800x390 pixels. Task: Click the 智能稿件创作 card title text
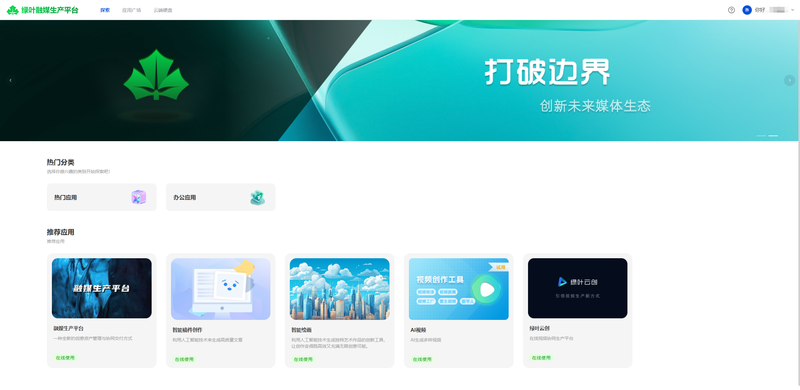click(188, 330)
